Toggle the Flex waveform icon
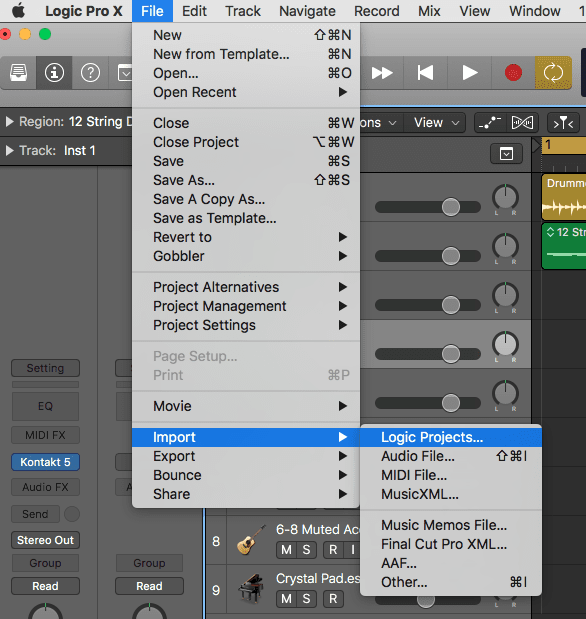 coord(522,123)
